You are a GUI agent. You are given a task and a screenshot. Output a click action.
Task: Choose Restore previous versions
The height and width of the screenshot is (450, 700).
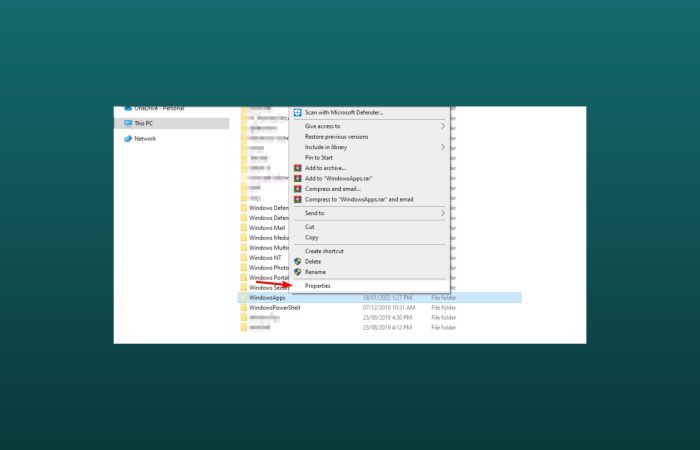click(337, 137)
